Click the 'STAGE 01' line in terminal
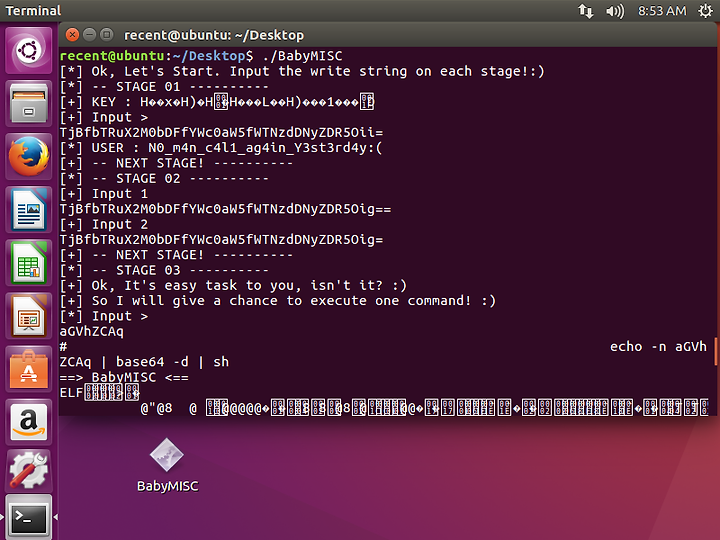The image size is (720, 540). [164, 87]
